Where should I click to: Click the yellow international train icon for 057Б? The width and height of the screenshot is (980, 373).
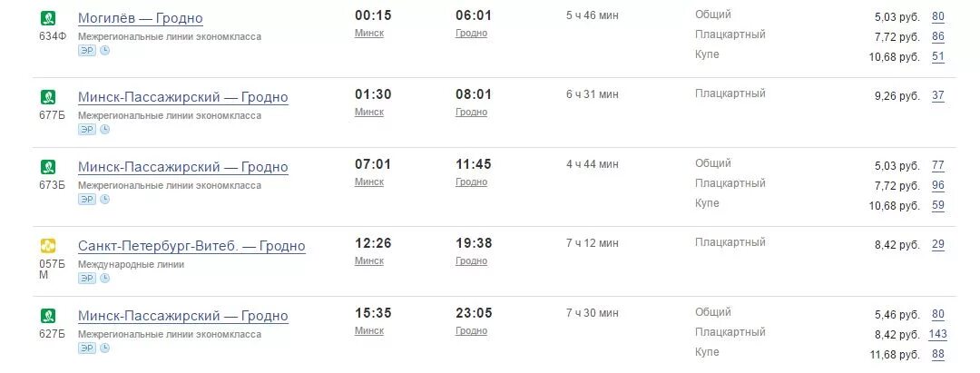click(48, 246)
